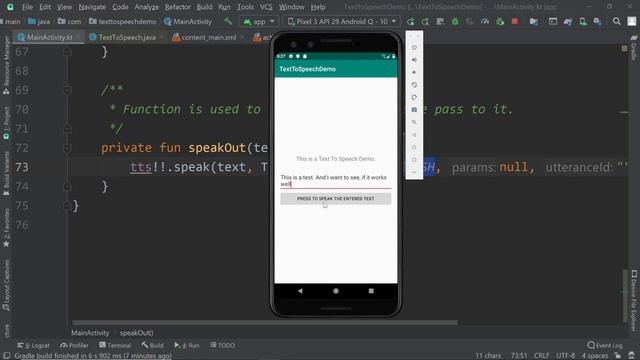Click emulator side panel overview square icon
The image size is (640, 360).
(x=414, y=160)
